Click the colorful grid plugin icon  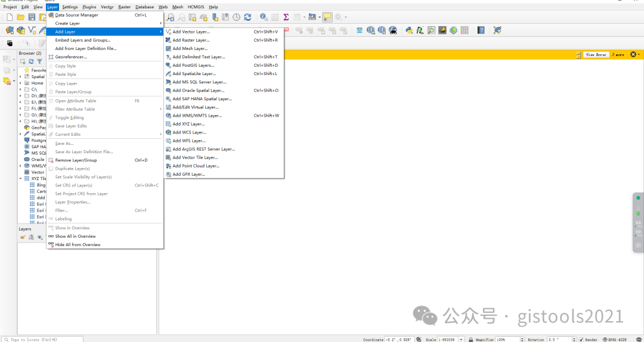click(x=465, y=30)
